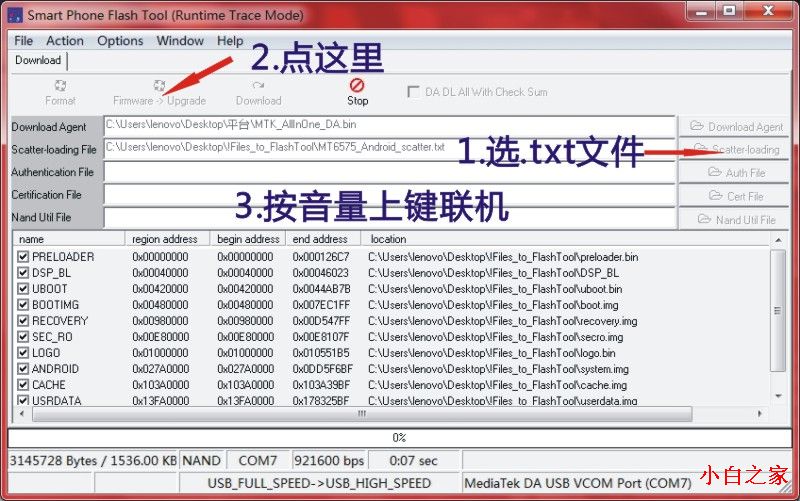The height and width of the screenshot is (501, 800).
Task: Click the 0:07 sec elapsed time entry
Action: 413,461
